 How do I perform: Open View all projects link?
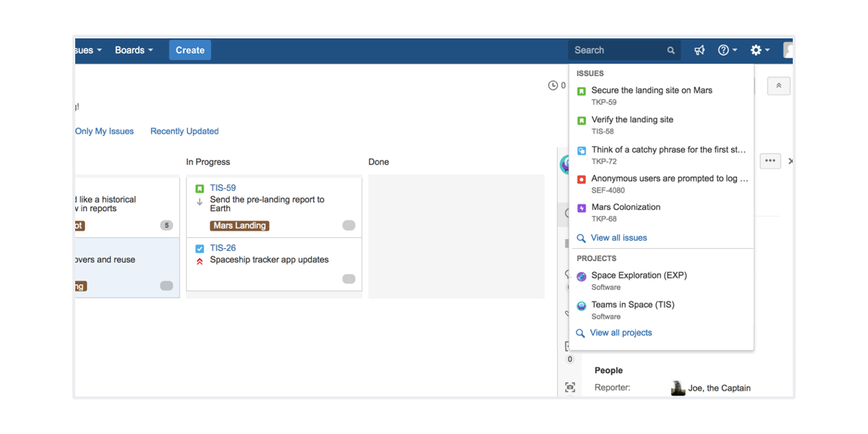(621, 333)
